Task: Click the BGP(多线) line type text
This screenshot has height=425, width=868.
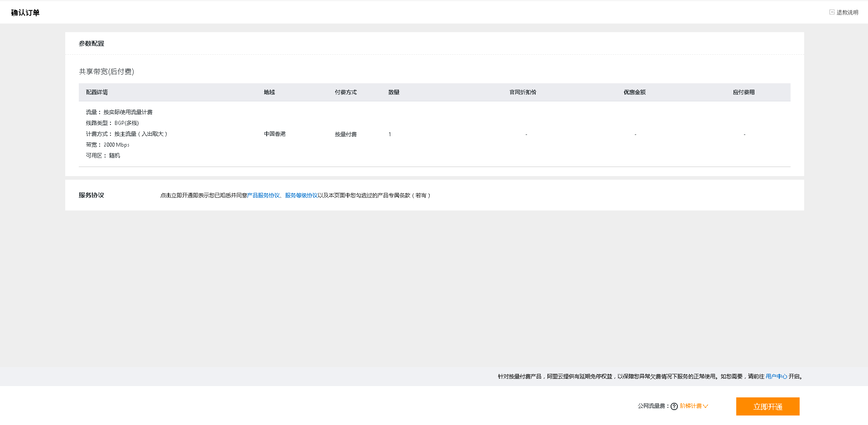Action: click(126, 123)
